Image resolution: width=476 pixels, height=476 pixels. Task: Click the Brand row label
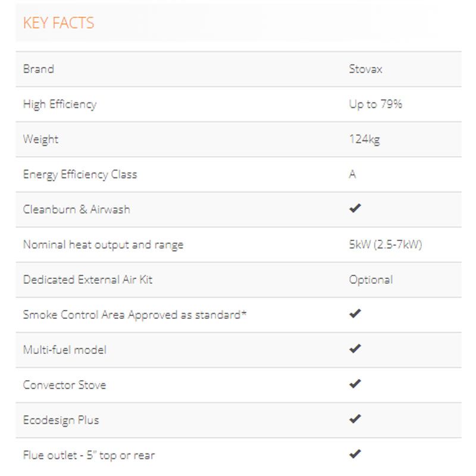[x=39, y=69]
